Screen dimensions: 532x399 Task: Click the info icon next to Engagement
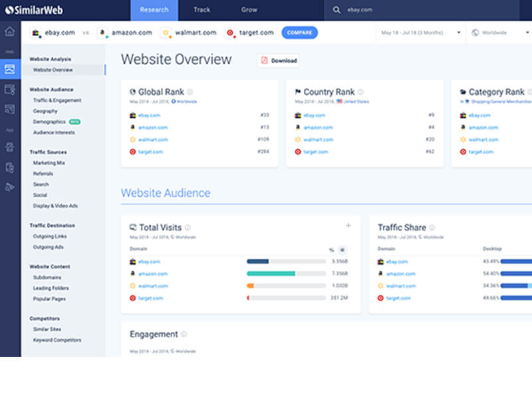[x=184, y=334]
